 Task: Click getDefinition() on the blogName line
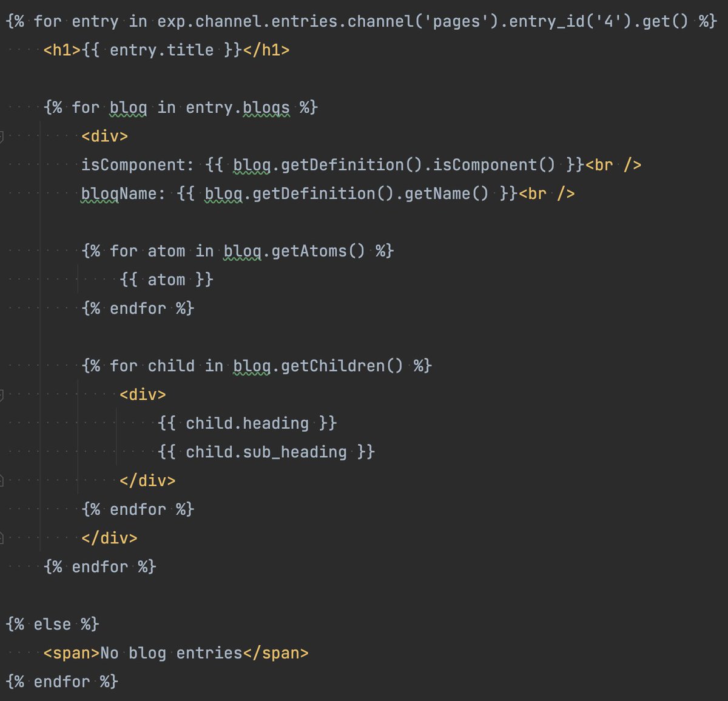(323, 193)
